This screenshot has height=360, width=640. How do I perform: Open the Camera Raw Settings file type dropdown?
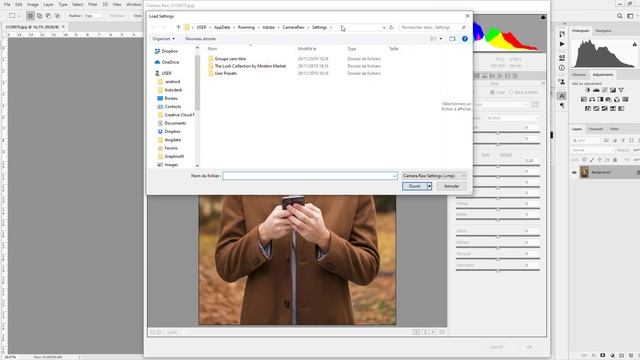coord(434,176)
